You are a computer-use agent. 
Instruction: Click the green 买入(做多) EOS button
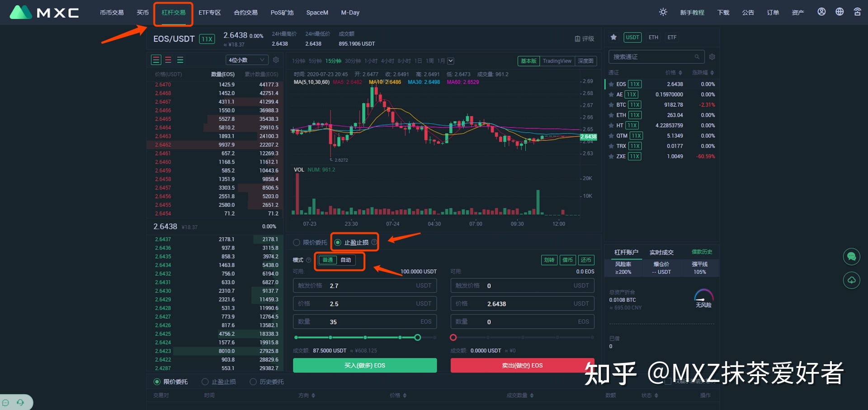pyautogui.click(x=364, y=365)
